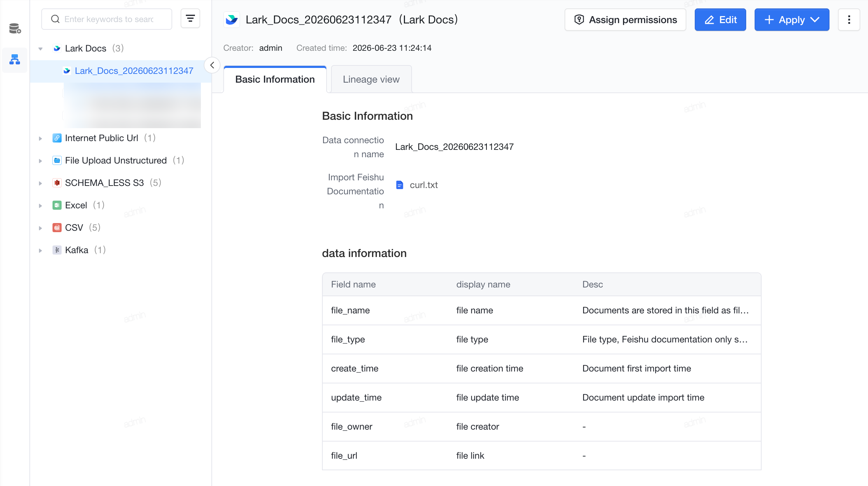
Task: Click the Kafka connector icon in tree
Action: (57, 250)
